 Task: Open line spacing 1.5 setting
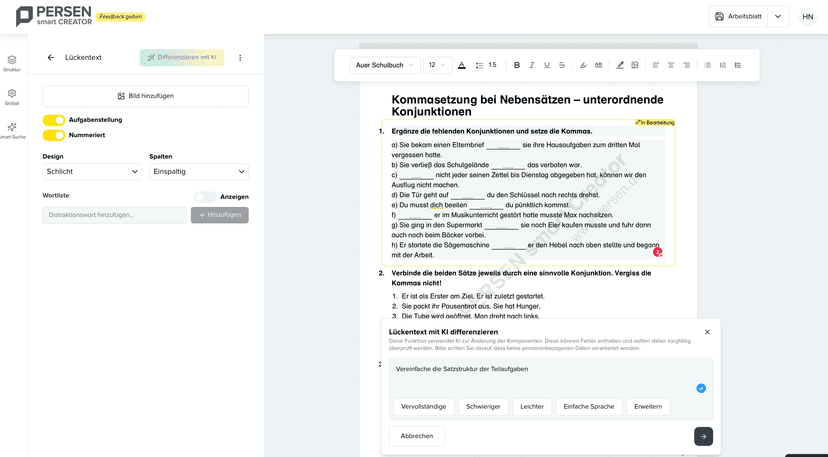[486, 65]
